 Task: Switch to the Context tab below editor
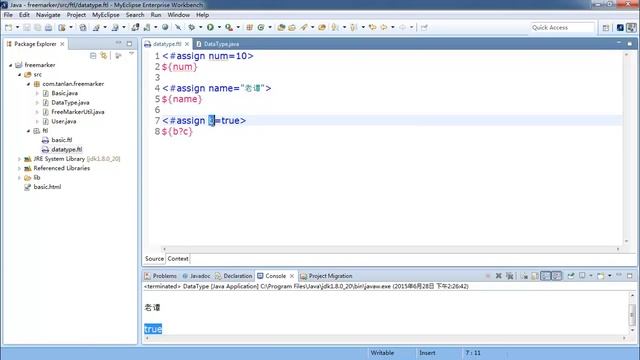pyautogui.click(x=178, y=259)
